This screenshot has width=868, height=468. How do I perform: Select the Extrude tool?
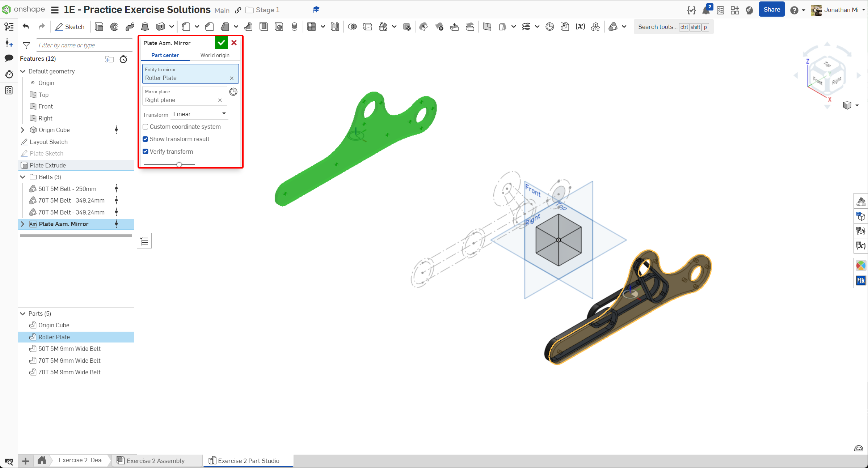(99, 27)
